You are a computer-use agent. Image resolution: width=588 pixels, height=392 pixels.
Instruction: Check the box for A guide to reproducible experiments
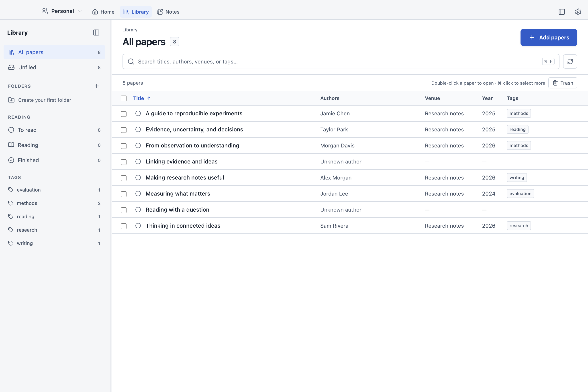coord(123,114)
